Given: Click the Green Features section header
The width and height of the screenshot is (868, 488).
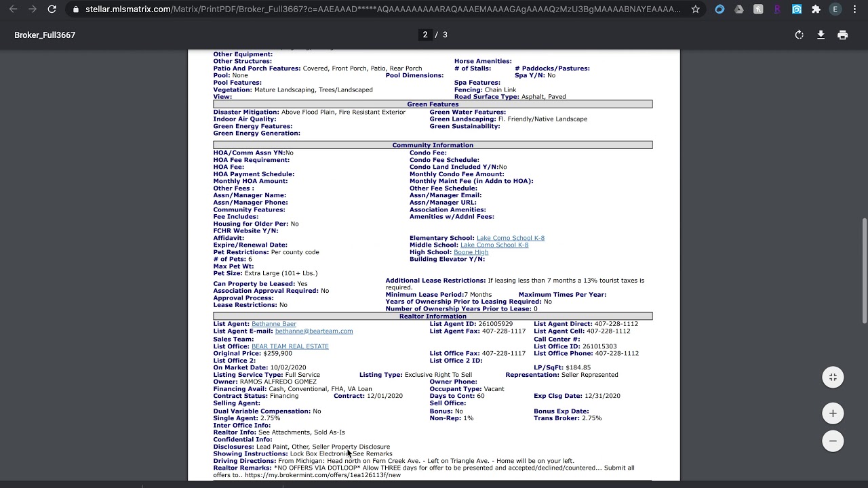Looking at the screenshot, I should pyautogui.click(x=433, y=104).
